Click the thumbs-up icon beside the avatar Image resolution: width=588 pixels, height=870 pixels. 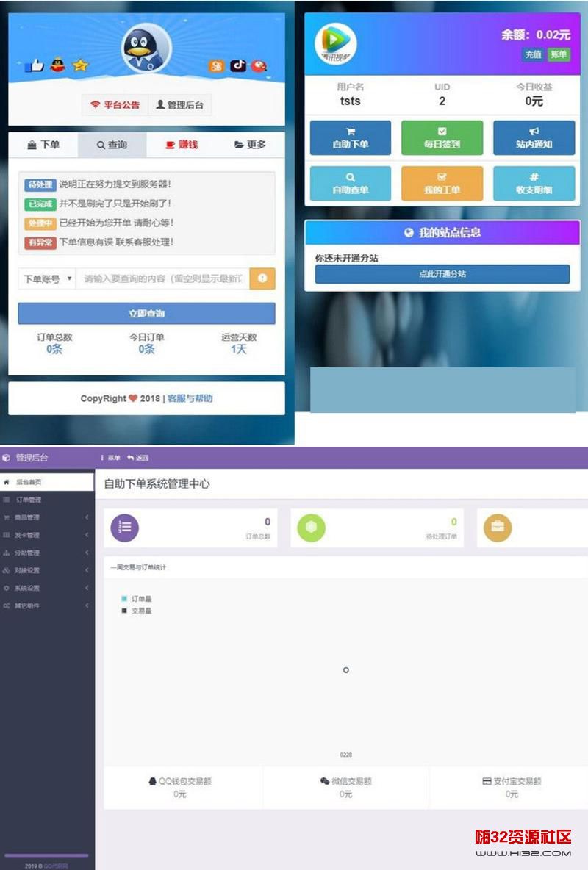point(34,65)
